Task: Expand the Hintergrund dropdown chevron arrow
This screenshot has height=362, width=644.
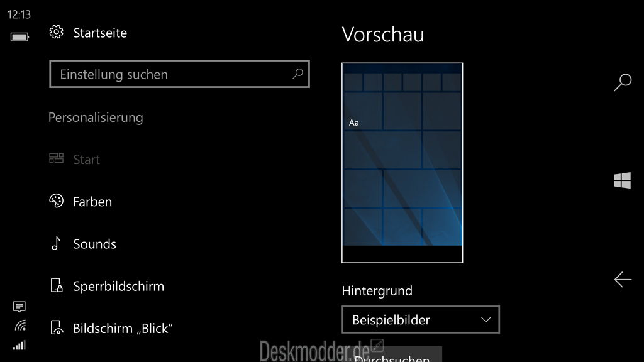Action: [x=486, y=320]
